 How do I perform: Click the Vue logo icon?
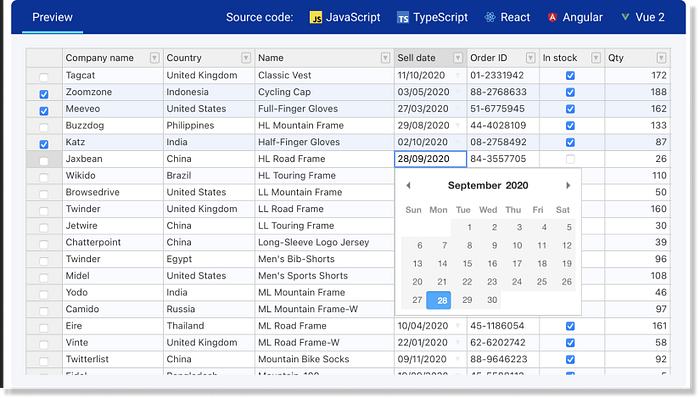[x=625, y=17]
